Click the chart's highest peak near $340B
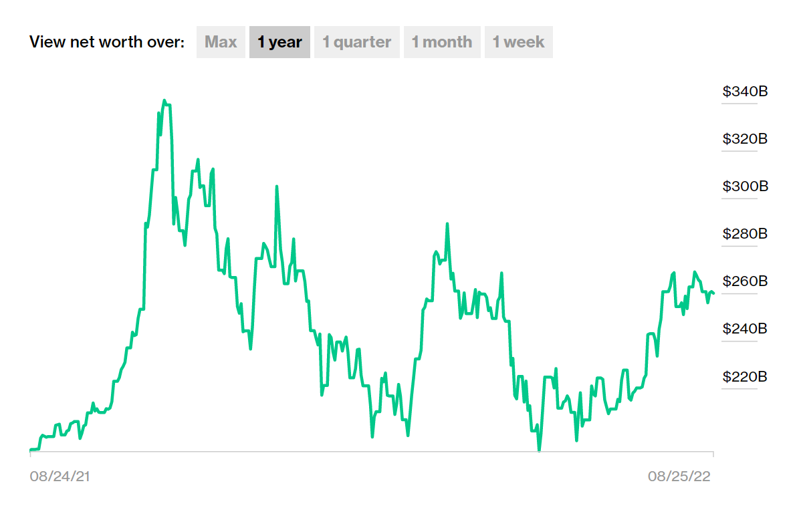The width and height of the screenshot is (795, 532). tap(164, 101)
